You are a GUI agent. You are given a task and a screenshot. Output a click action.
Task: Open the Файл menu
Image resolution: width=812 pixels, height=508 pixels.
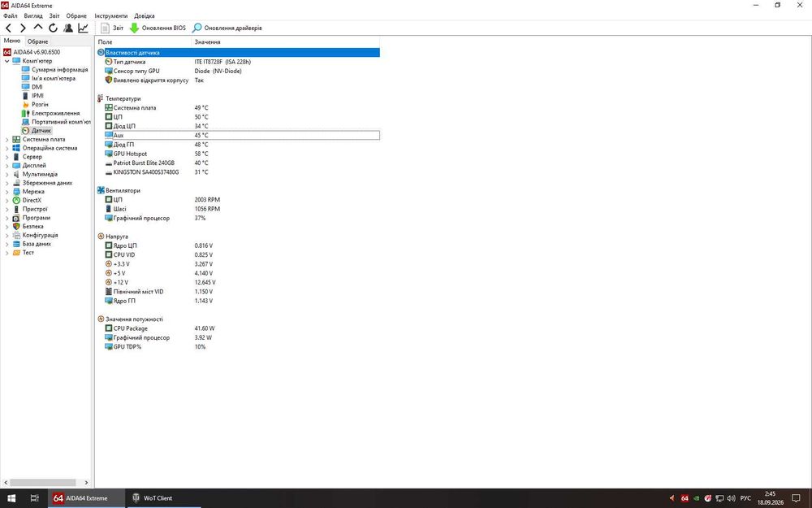coord(10,16)
